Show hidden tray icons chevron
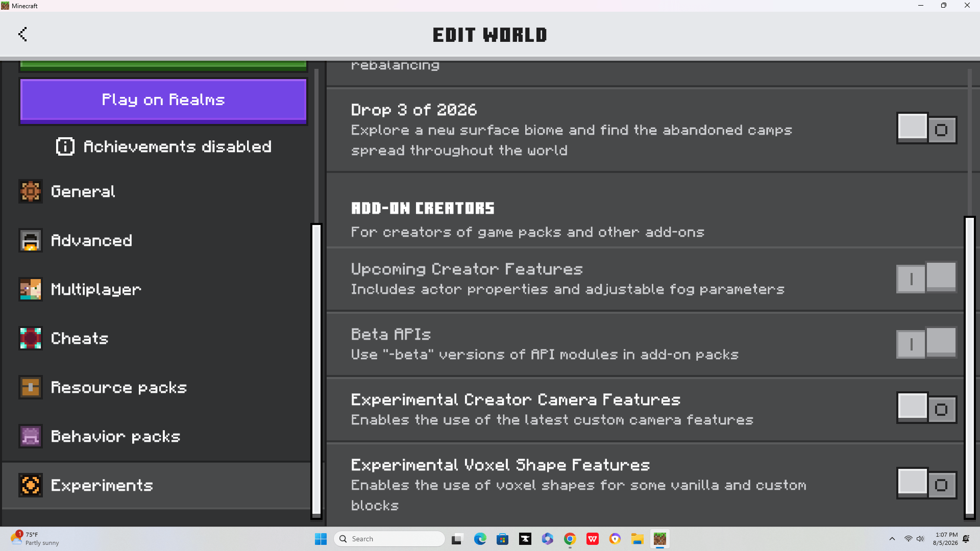Image resolution: width=980 pixels, height=551 pixels. coord(892,539)
